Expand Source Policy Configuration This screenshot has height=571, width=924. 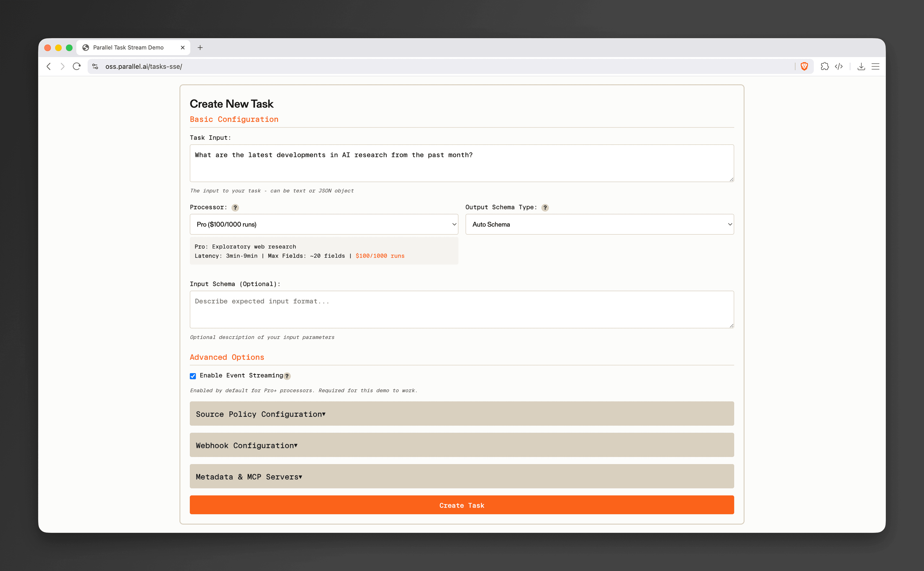tap(461, 414)
